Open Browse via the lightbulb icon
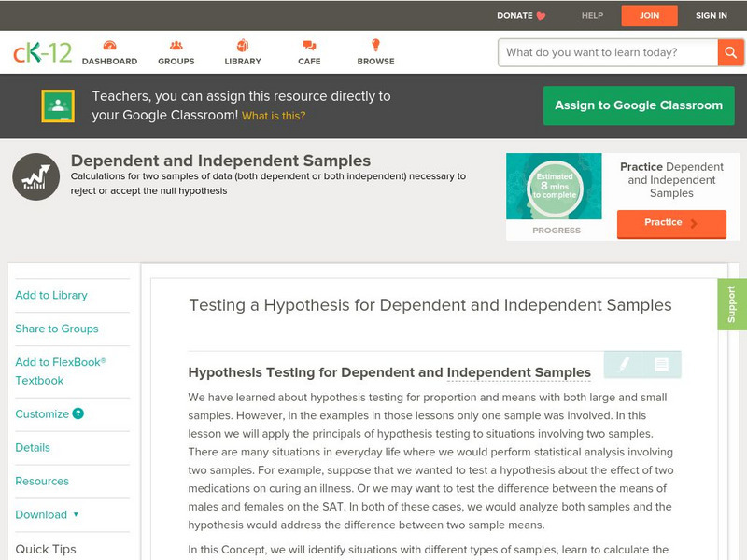Viewport: 747px width, 560px height. (x=375, y=43)
